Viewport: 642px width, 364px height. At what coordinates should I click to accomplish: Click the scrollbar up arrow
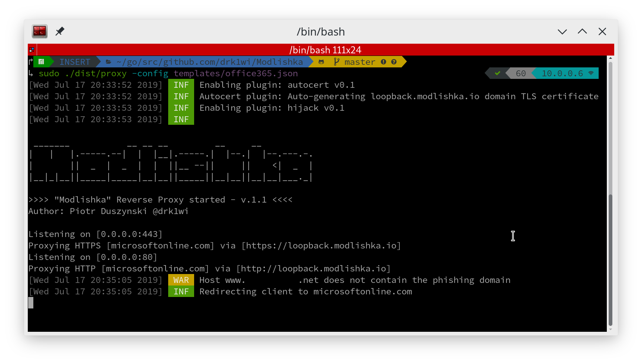click(x=611, y=59)
